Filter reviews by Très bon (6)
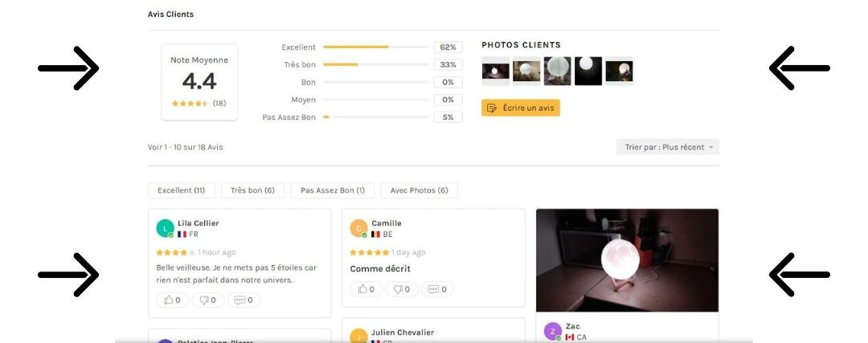Viewport: 868px width, 343px height. click(x=252, y=190)
